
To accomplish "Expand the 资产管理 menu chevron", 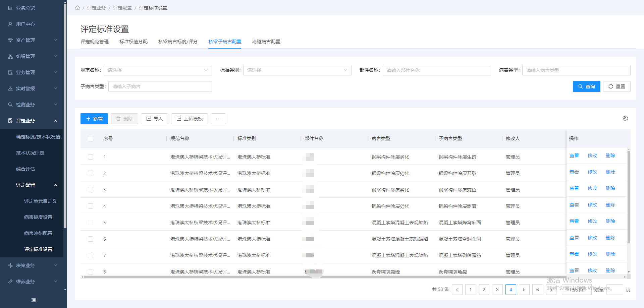I will (x=56, y=40).
